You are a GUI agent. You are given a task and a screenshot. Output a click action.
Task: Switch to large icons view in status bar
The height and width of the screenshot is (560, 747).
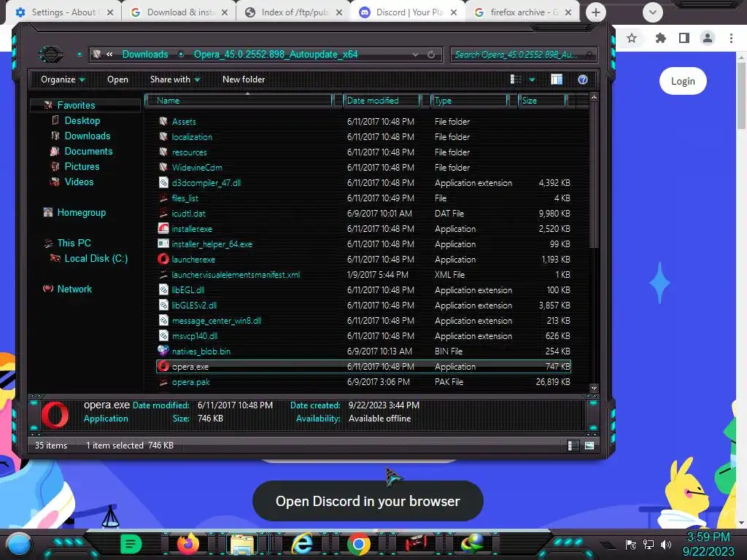click(x=589, y=446)
